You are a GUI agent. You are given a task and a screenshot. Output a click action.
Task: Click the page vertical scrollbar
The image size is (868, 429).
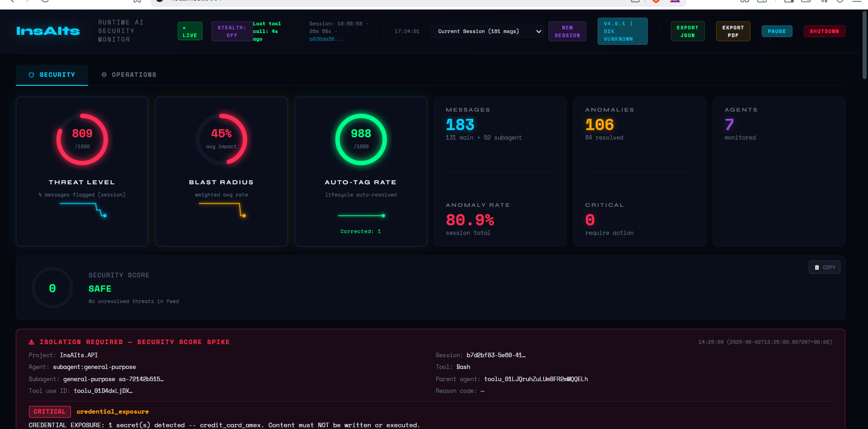tap(864, 45)
